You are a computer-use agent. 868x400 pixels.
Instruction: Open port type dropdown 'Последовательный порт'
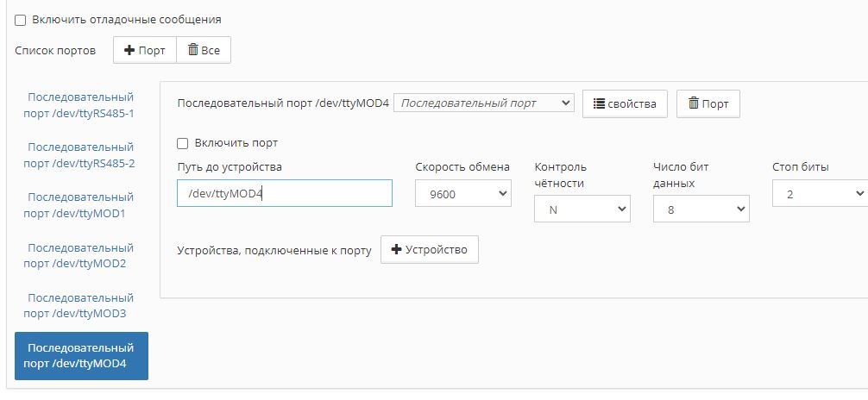(x=484, y=103)
